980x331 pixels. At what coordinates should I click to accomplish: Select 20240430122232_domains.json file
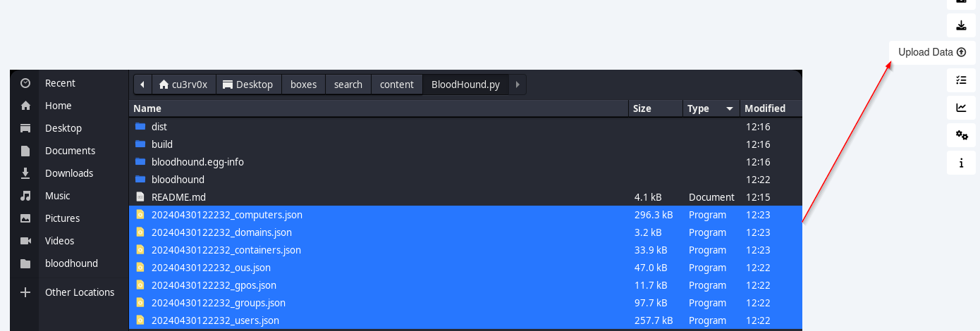pyautogui.click(x=466, y=232)
